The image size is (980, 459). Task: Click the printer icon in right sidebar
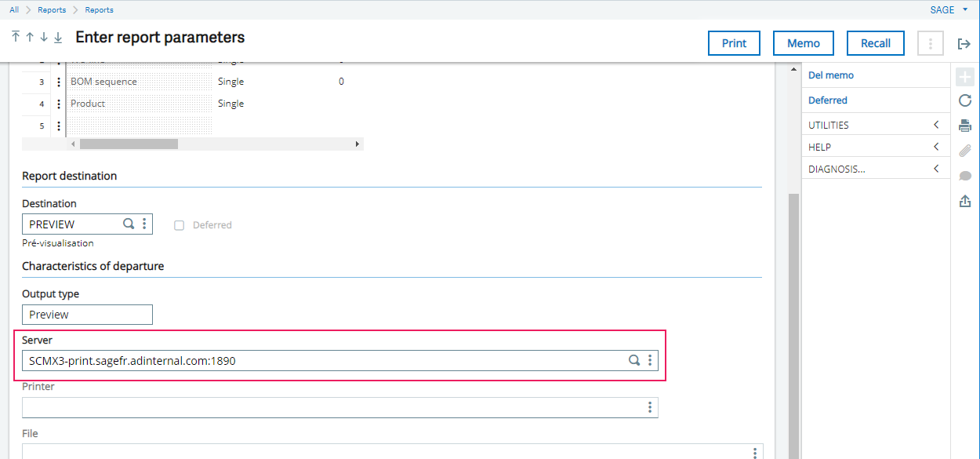click(x=965, y=126)
